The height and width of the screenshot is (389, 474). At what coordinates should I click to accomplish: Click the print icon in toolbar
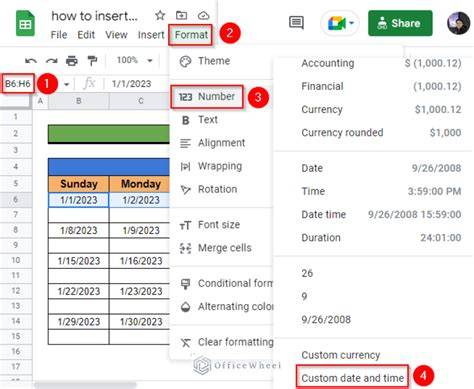[x=72, y=61]
